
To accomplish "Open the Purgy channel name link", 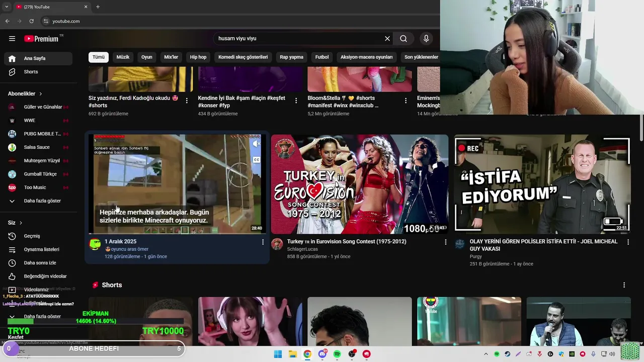I will pyautogui.click(x=475, y=257).
